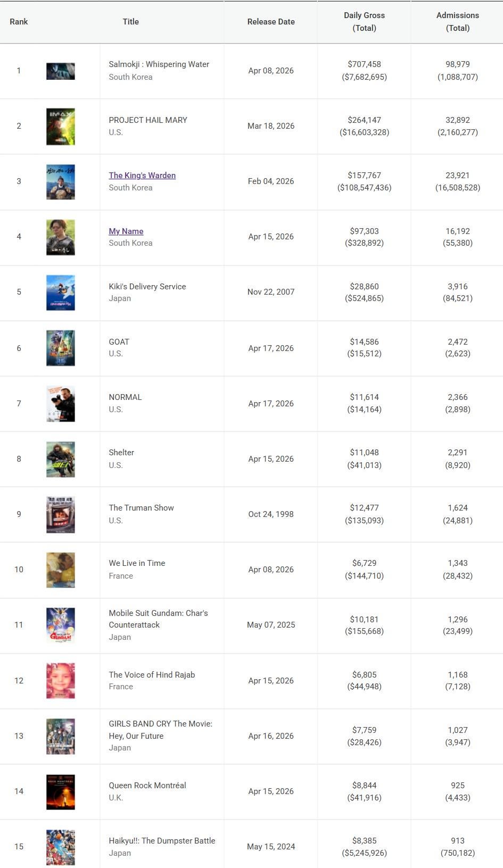The height and width of the screenshot is (868, 503).
Task: Open Salmokji : Whispering Water title
Action: pyautogui.click(x=159, y=64)
